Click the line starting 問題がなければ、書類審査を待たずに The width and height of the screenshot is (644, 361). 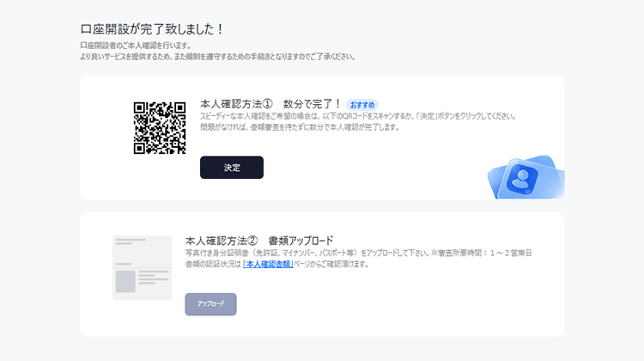(x=300, y=127)
